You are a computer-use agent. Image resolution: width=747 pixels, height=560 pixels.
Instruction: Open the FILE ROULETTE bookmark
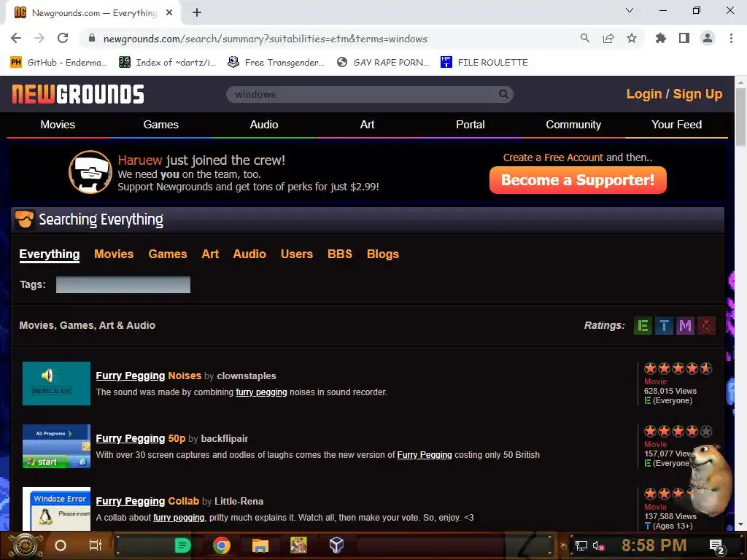[x=484, y=62]
